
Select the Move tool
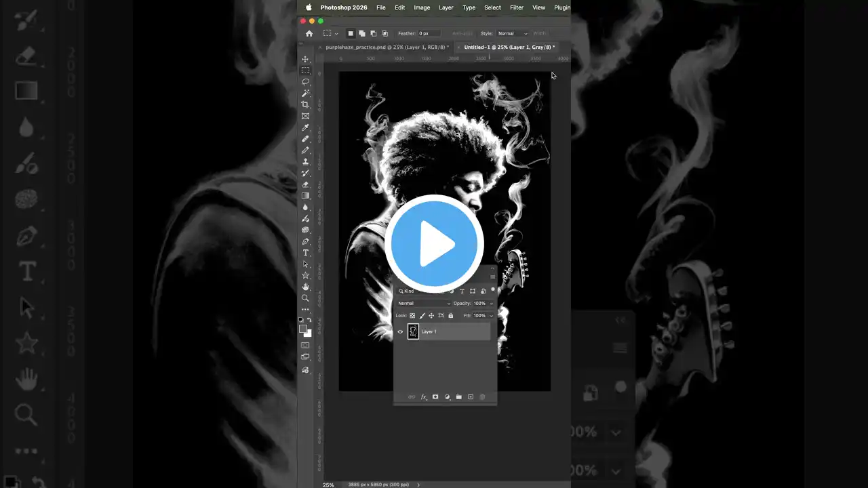click(305, 59)
